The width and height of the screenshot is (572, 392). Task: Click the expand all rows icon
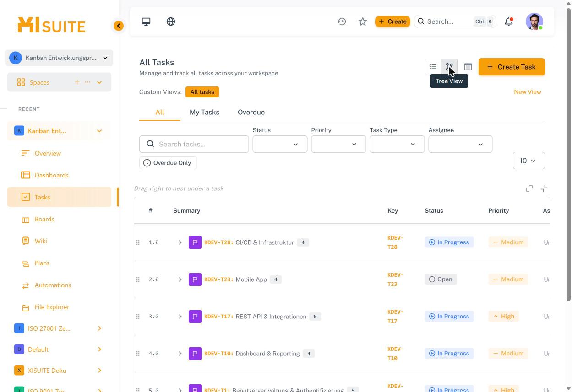click(x=529, y=188)
